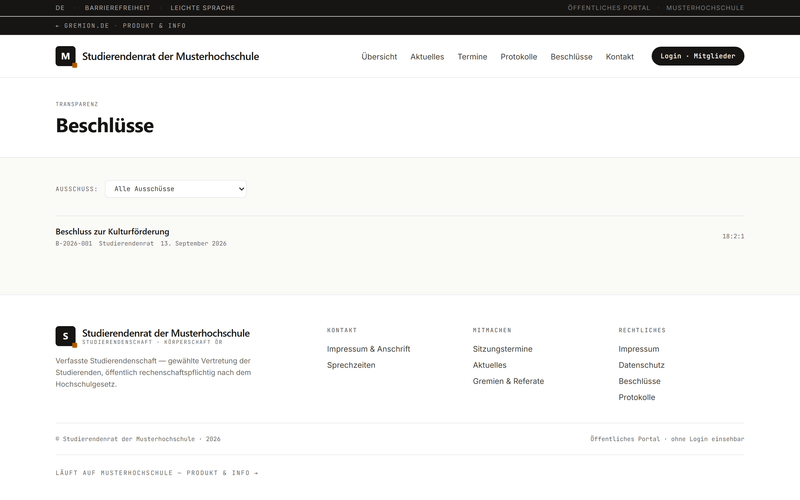Open the Barrierefreiheit link
Image resolution: width=800 pixels, height=500 pixels.
(117, 8)
